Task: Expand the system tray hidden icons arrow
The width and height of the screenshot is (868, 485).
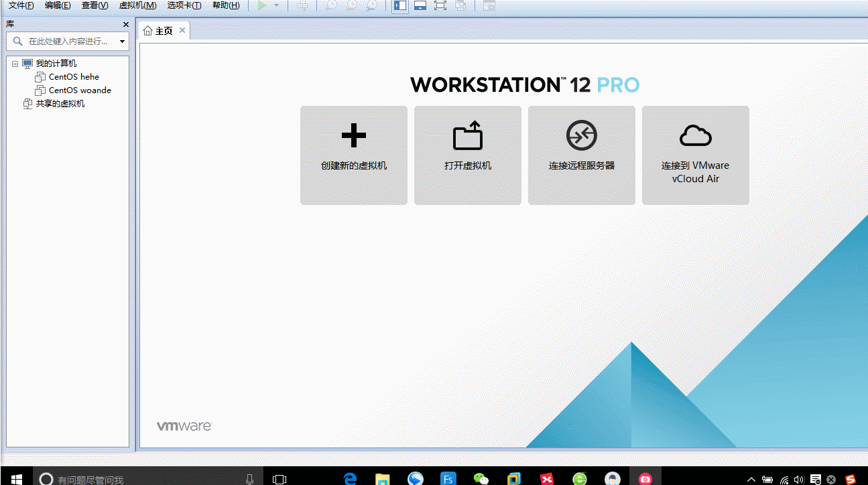Action: pyautogui.click(x=751, y=479)
